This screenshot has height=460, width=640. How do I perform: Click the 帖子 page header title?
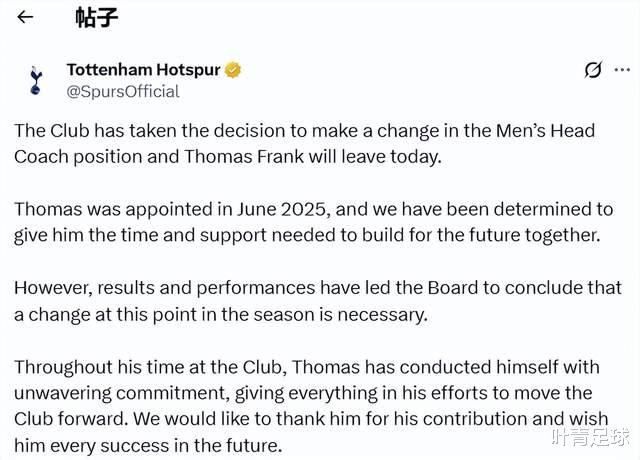coord(97,17)
